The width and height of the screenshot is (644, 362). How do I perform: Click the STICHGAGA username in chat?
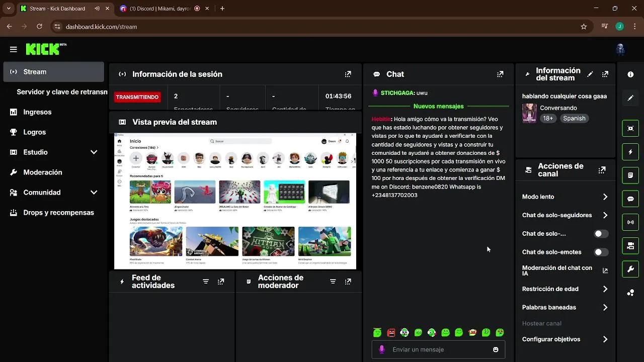397,93
